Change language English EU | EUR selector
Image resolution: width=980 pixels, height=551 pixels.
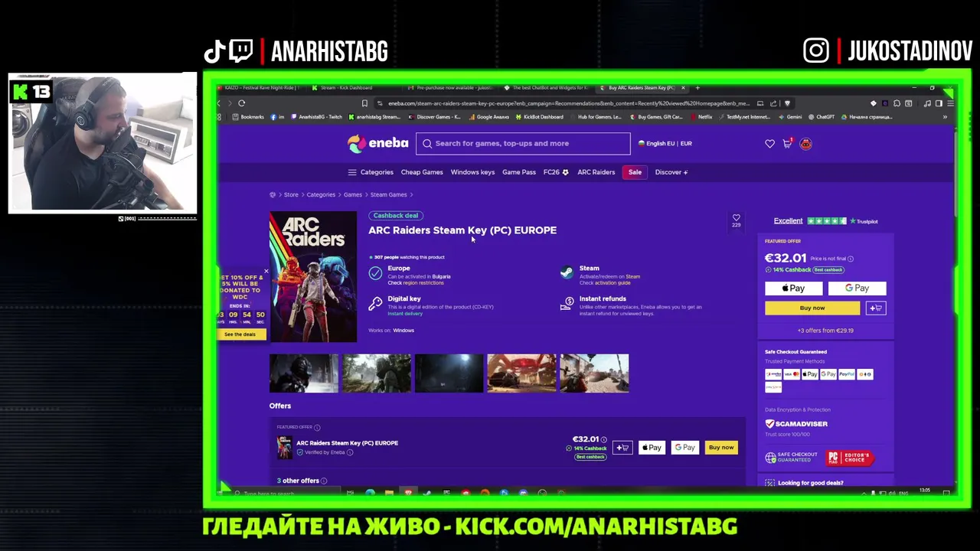[665, 143]
